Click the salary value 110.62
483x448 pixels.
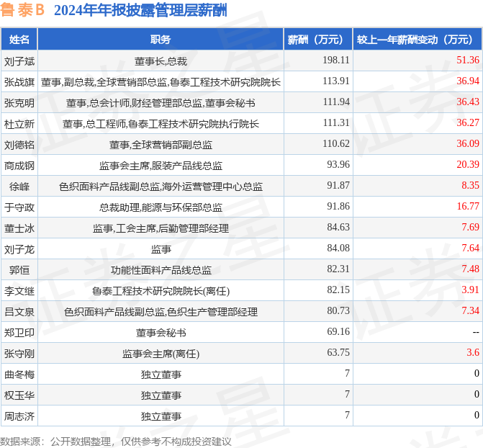[x=336, y=143]
